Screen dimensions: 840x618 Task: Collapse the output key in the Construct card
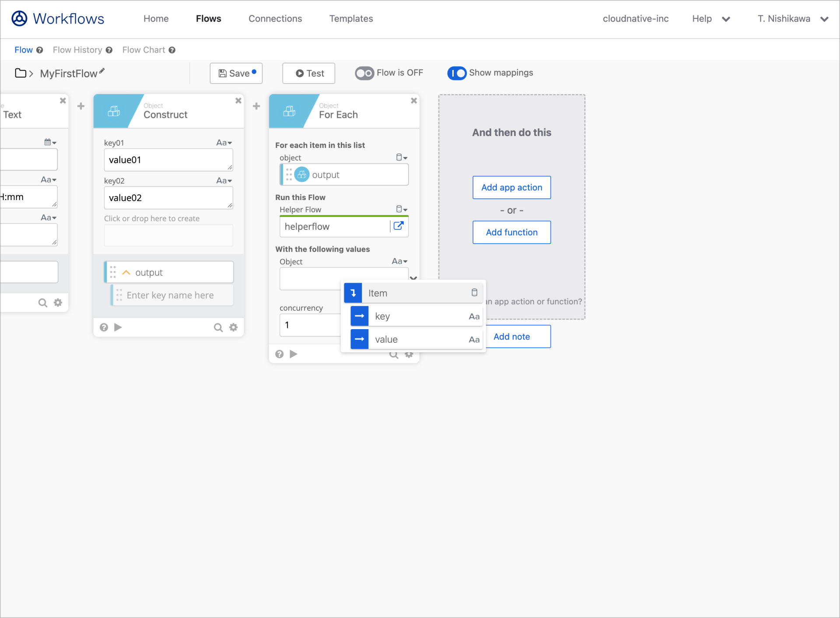126,272
